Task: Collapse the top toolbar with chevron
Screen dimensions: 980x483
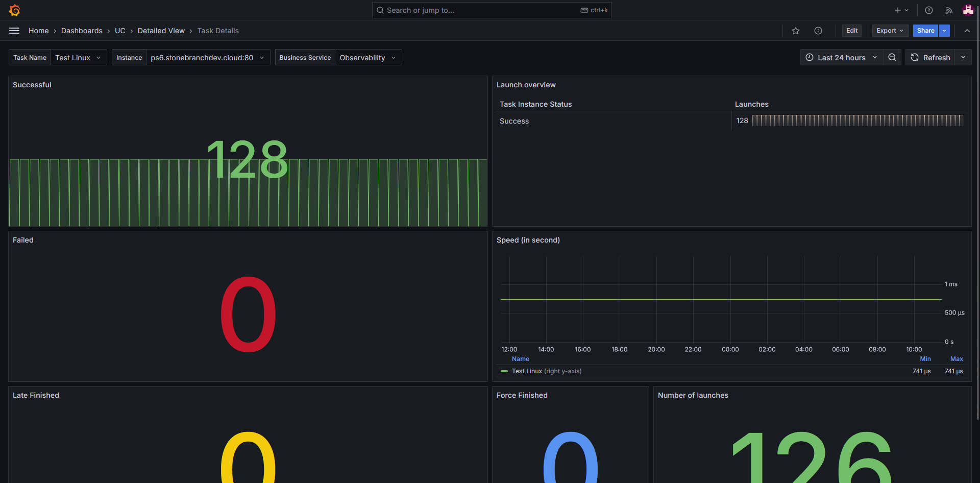Action: point(967,31)
